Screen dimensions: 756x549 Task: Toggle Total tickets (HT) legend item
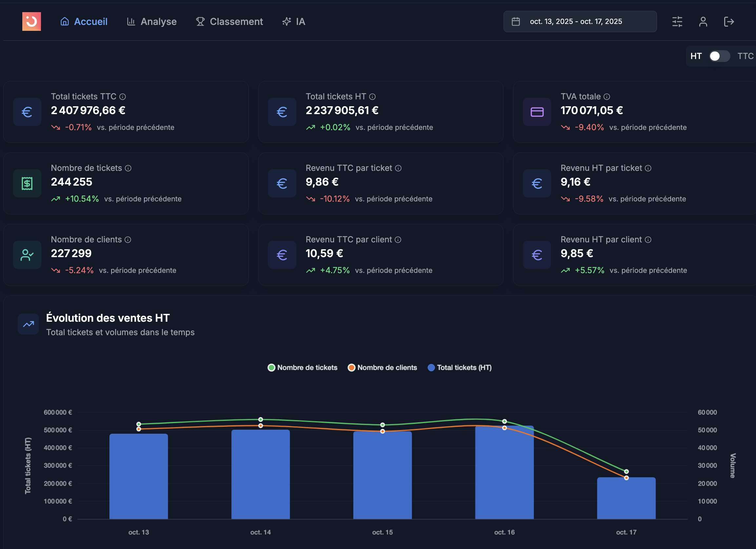pyautogui.click(x=460, y=368)
